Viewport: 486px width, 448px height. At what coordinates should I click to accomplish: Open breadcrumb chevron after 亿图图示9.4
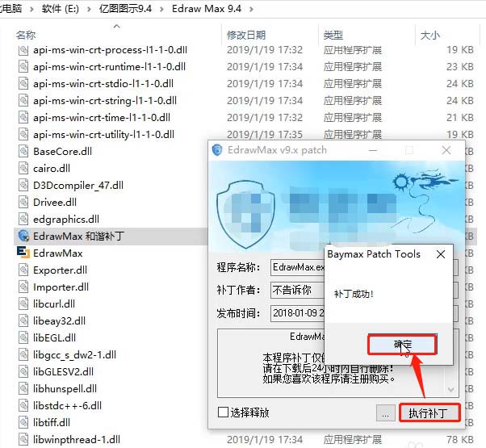click(x=161, y=10)
